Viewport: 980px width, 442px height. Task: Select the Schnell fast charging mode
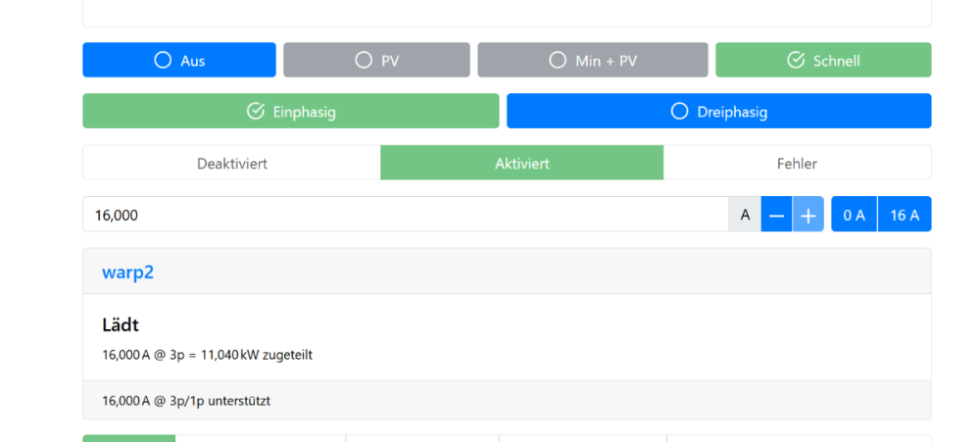coord(823,60)
